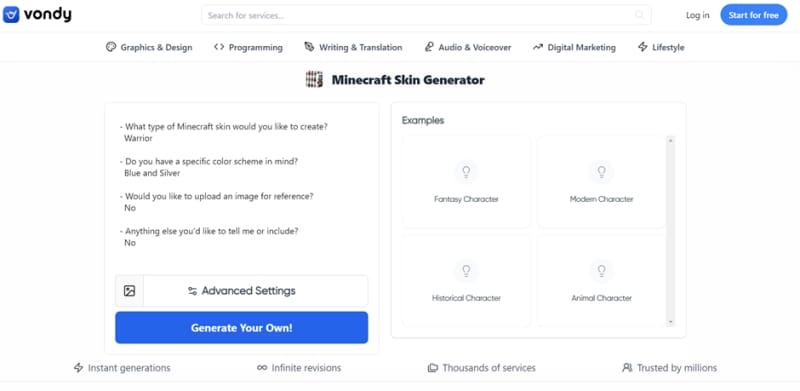Click the Examples panel scrollbar down arrow
Image resolution: width=800 pixels, height=391 pixels.
(x=670, y=322)
